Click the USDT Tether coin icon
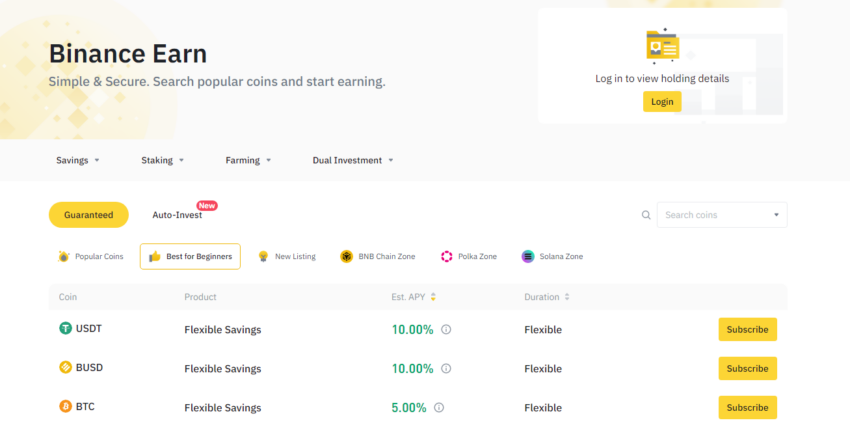Image resolution: width=850 pixels, height=427 pixels. click(x=65, y=328)
